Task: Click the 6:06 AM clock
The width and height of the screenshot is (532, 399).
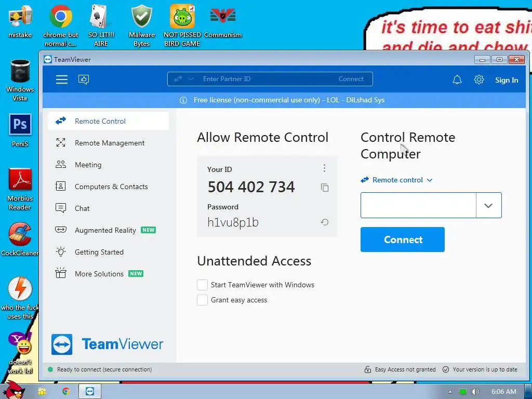Action: (x=503, y=392)
